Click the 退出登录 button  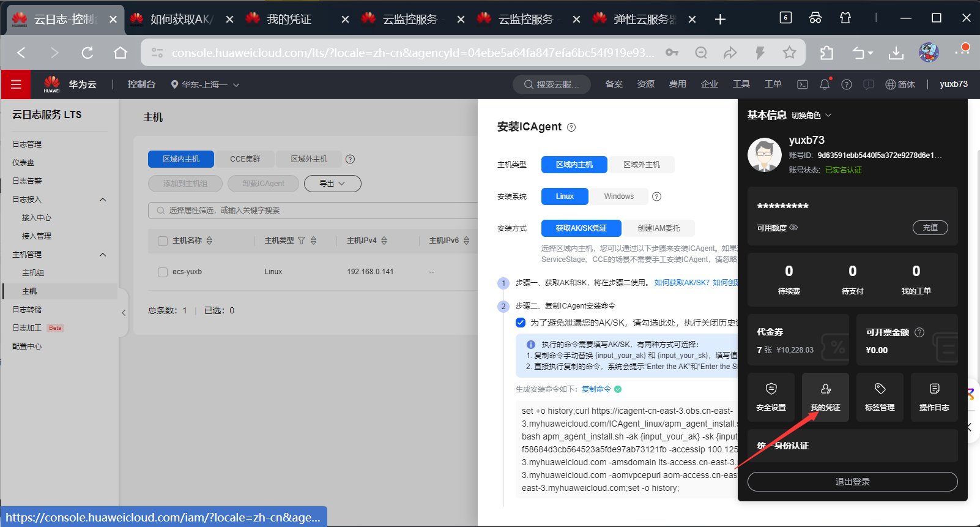tap(853, 482)
